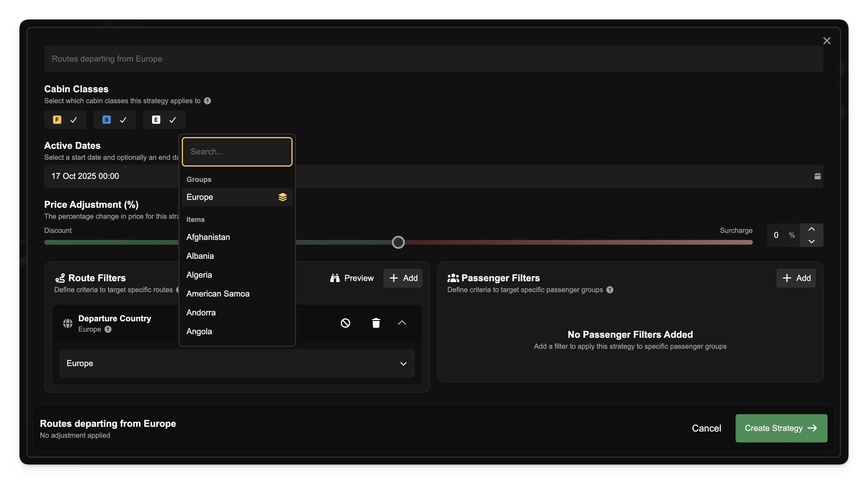Collapse the Departure Country filter
The image size is (868, 484).
click(x=402, y=323)
